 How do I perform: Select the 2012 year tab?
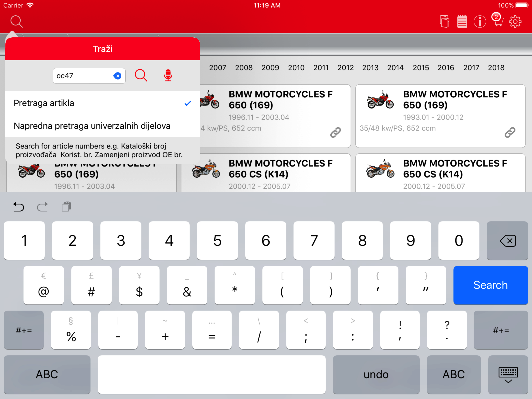point(345,68)
